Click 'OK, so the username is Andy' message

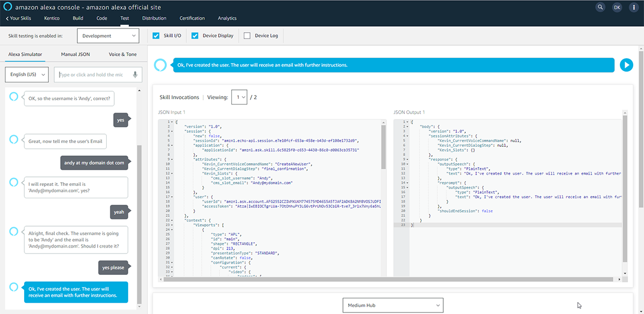pos(69,99)
